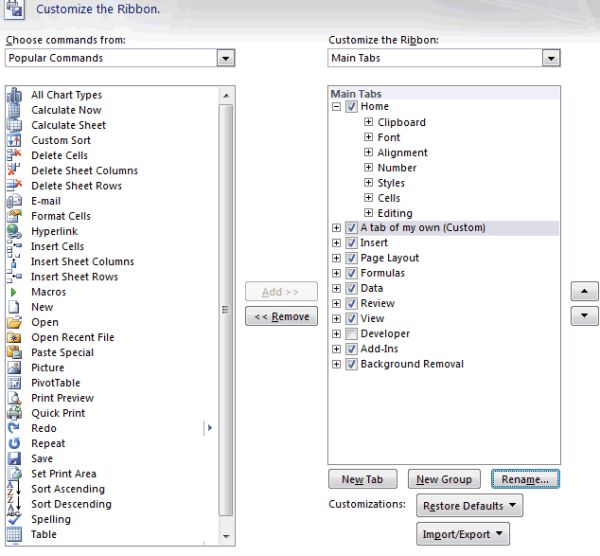Image resolution: width=600 pixels, height=556 pixels.
Task: Select the All Chart Types command icon
Action: click(14, 95)
